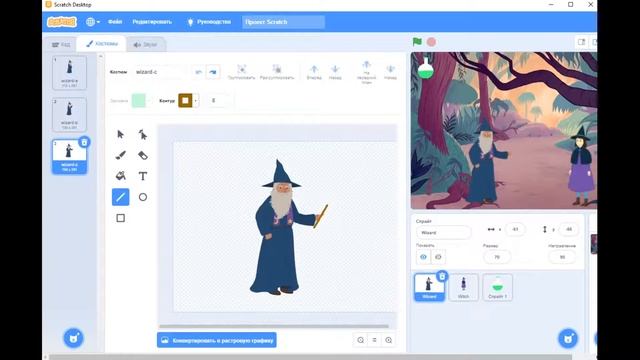Open the Edit (Редактировать) menu
The image size is (640, 360).
152,22
